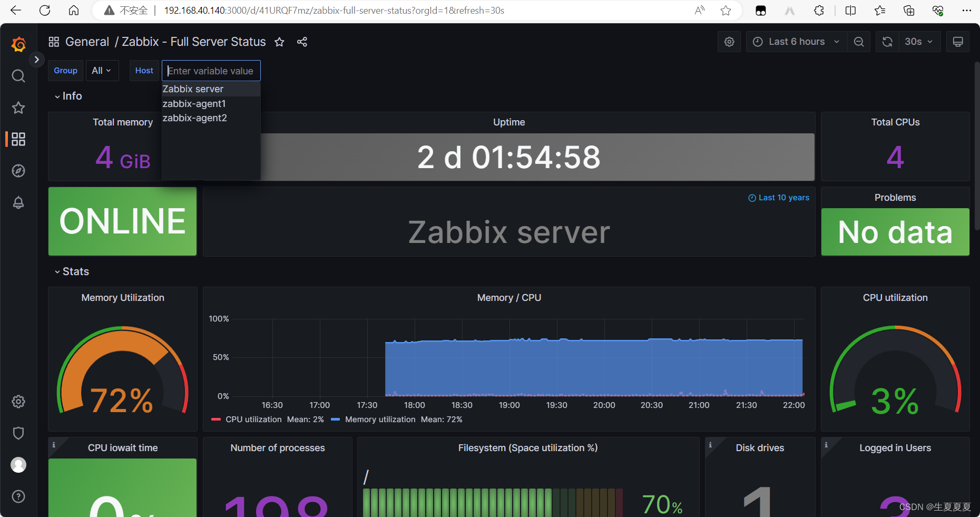The width and height of the screenshot is (980, 517).
Task: Focus the Host variable value input
Action: [x=211, y=71]
